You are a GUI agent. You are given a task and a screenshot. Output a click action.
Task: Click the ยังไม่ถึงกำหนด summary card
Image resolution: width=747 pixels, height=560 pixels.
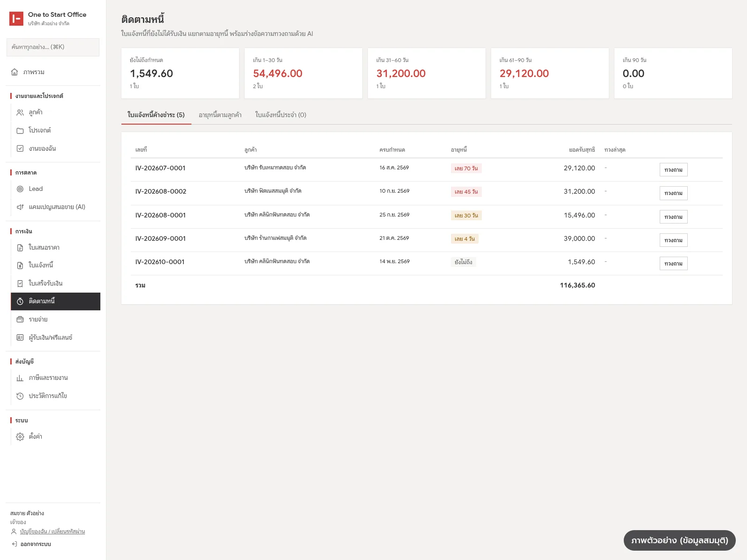pos(180,73)
